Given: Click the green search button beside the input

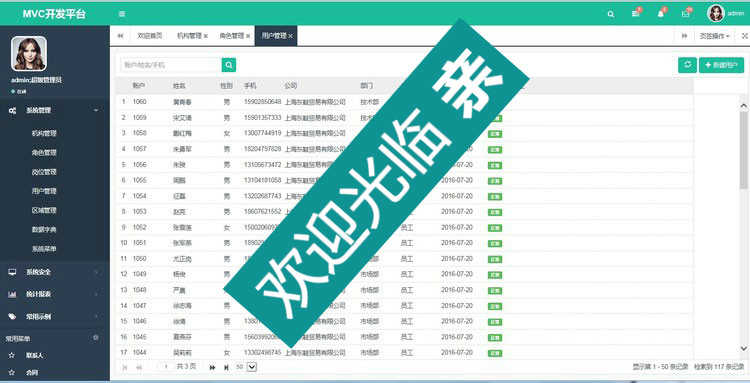Looking at the screenshot, I should (229, 65).
